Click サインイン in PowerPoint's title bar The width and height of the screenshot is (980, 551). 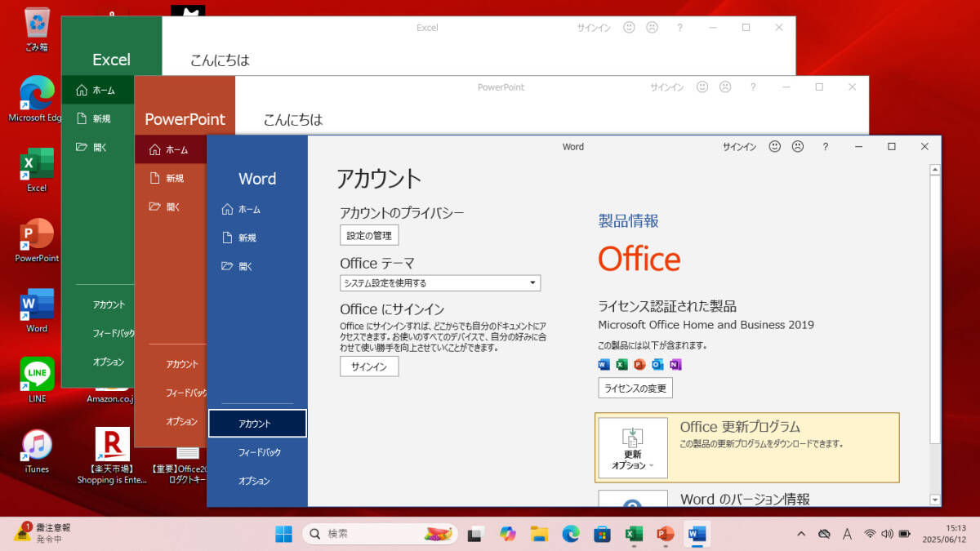tap(666, 87)
